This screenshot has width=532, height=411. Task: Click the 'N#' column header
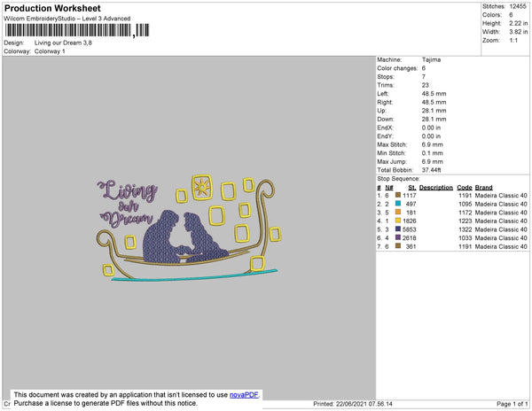(x=389, y=188)
